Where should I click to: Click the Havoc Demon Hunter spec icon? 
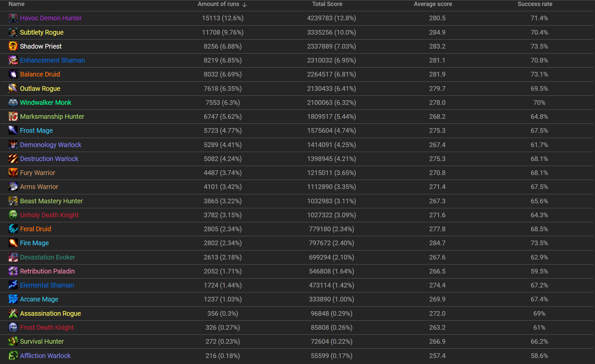point(13,18)
